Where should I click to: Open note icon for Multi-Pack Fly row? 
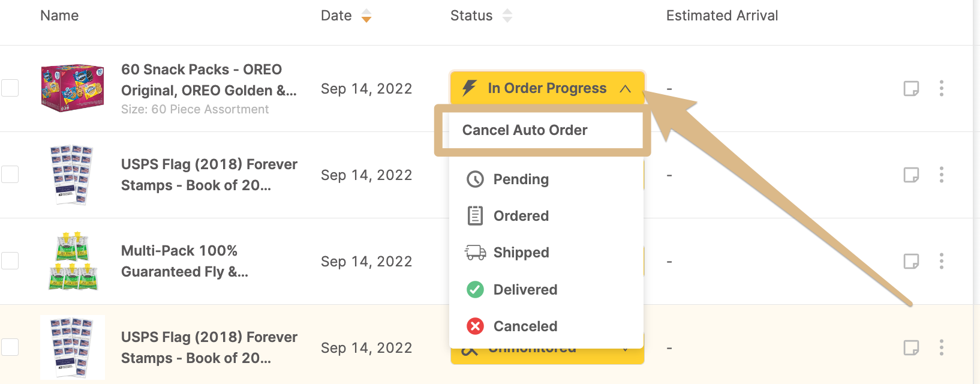[x=911, y=262]
